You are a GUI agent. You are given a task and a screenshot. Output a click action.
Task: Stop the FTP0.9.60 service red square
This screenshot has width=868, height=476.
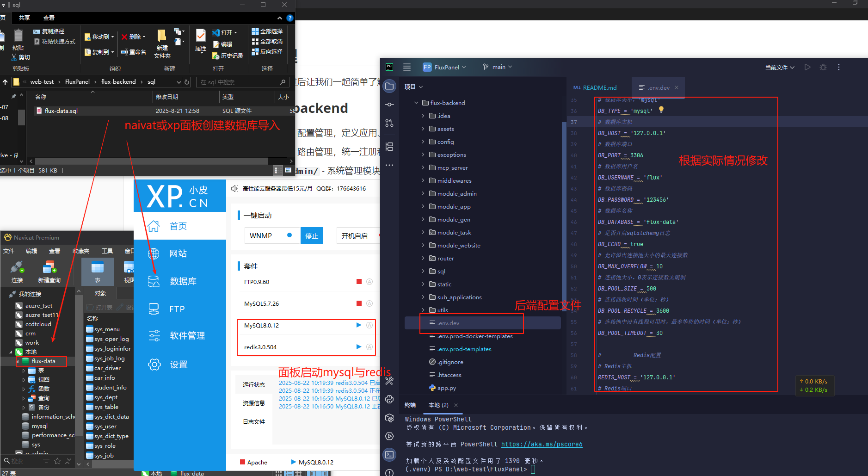(x=359, y=281)
